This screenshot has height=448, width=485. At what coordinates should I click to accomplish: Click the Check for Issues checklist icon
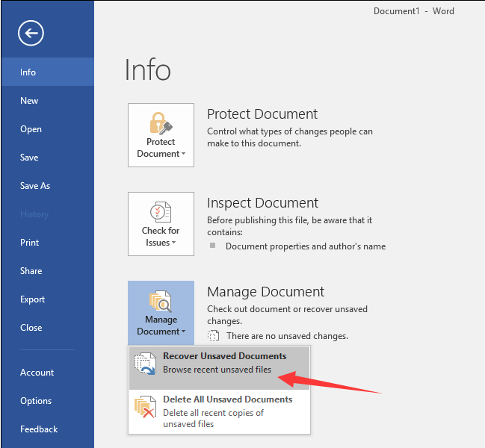pos(161,211)
